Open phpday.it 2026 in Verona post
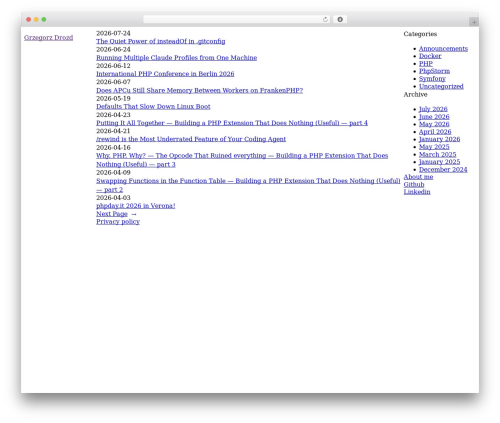 click(136, 206)
